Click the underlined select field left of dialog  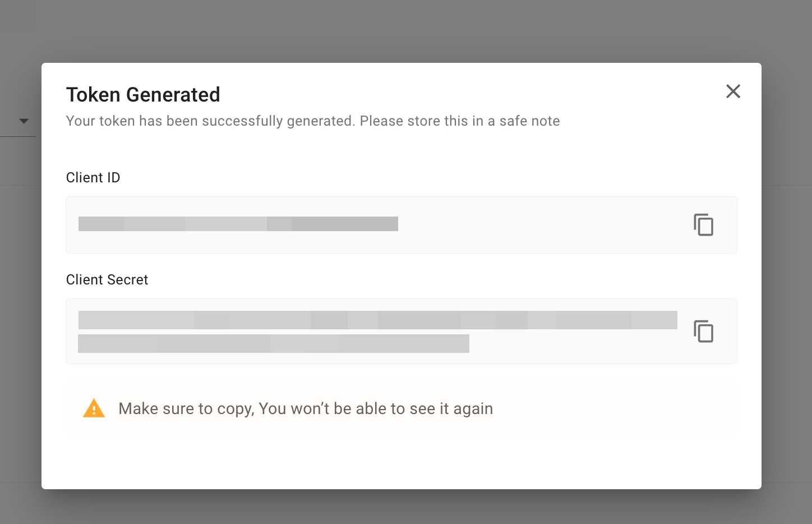pyautogui.click(x=18, y=121)
